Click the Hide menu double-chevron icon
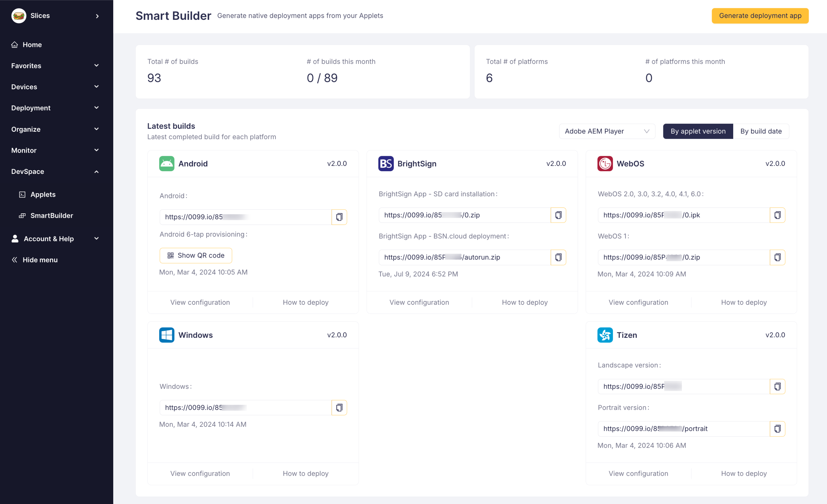Viewport: 827px width, 504px height. [x=14, y=260]
